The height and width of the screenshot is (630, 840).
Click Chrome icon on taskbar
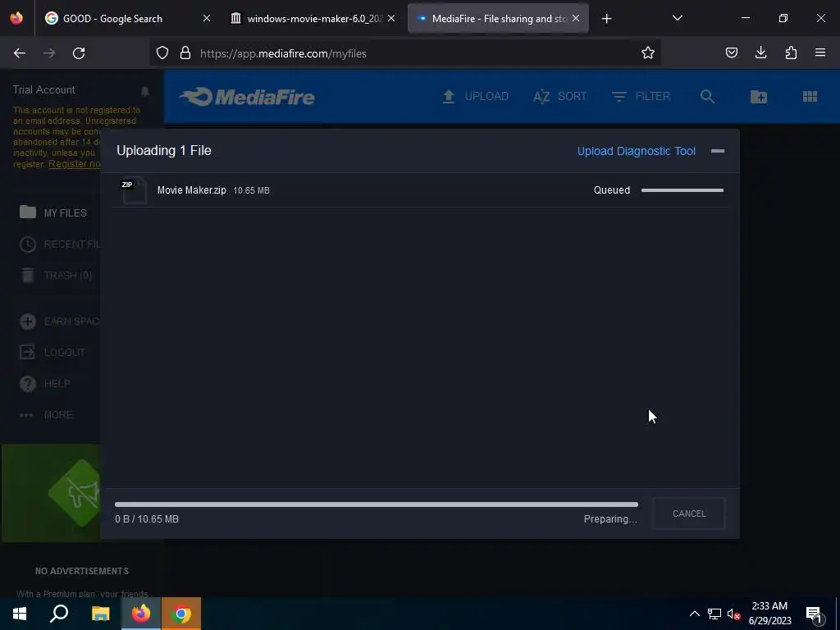coord(181,614)
